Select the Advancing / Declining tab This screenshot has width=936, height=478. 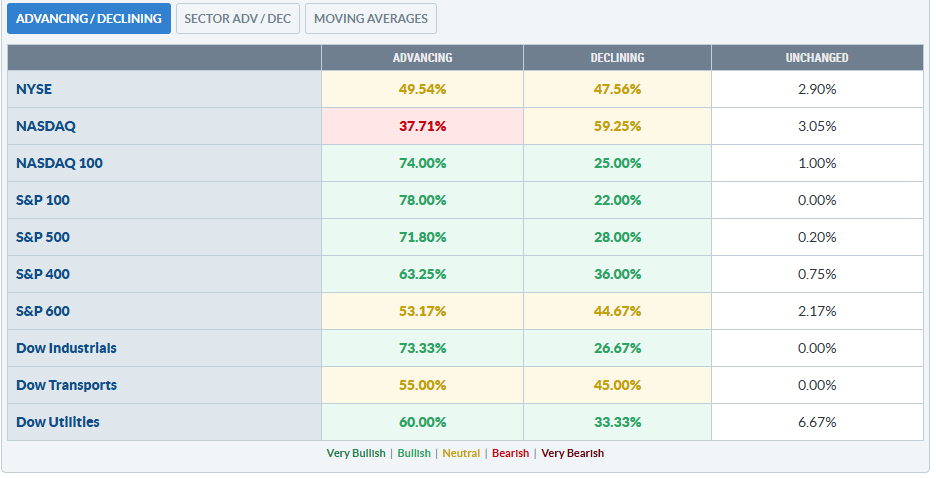coord(89,18)
